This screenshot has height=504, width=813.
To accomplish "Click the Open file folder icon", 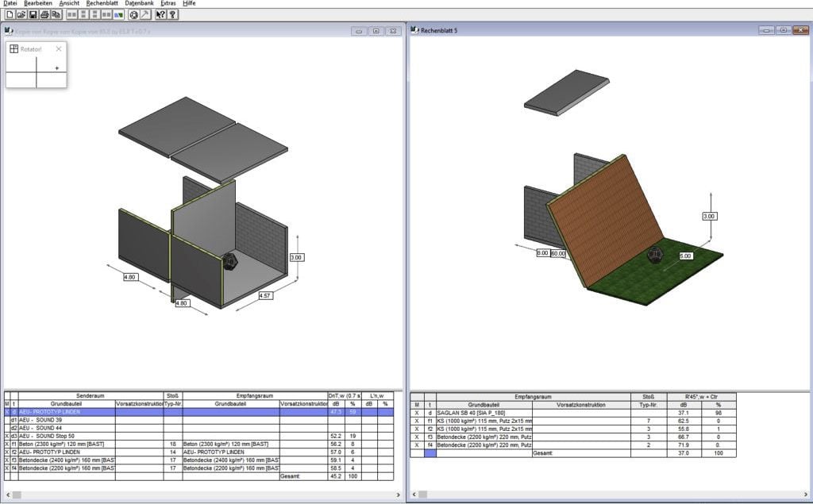I will tap(21, 14).
